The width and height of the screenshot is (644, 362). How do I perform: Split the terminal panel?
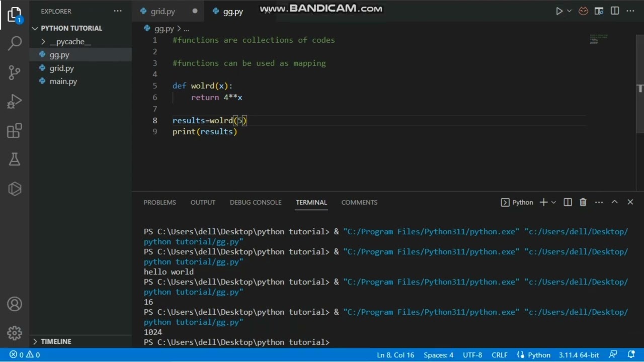click(x=568, y=202)
